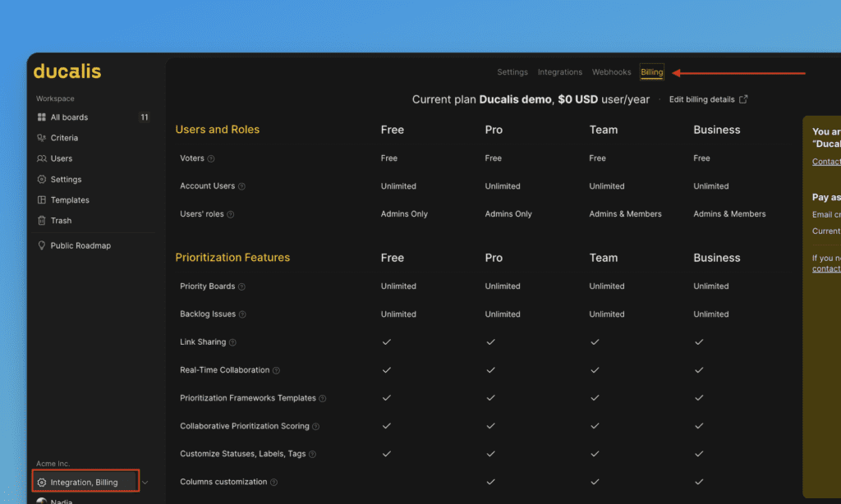Image resolution: width=841 pixels, height=504 pixels.
Task: Open the Integration, Billing menu item
Action: click(84, 483)
